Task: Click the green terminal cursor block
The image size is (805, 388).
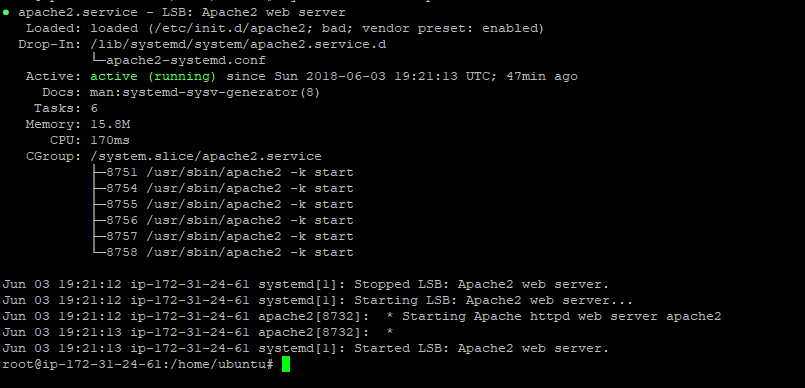Action: (286, 364)
